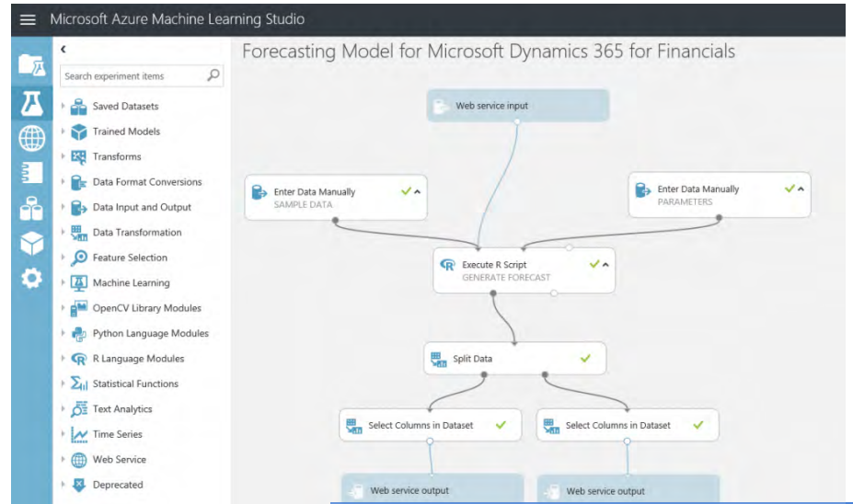Select Execute R Script module
Image resolution: width=853 pixels, height=504 pixels.
(524, 270)
